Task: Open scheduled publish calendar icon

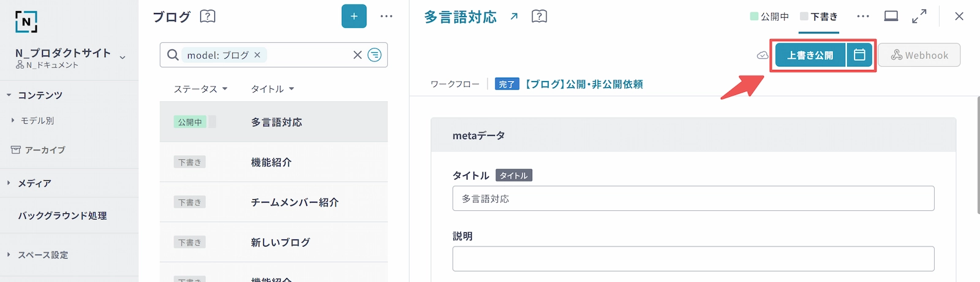Action: pyautogui.click(x=859, y=55)
